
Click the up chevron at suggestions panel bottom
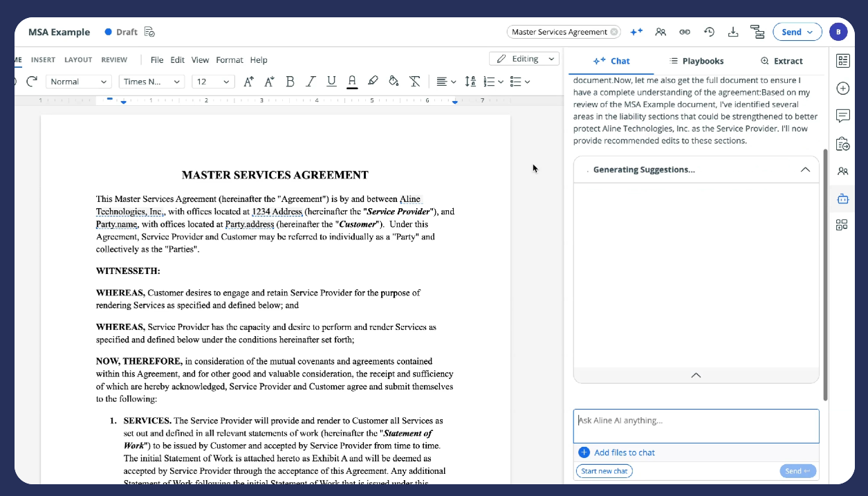696,375
